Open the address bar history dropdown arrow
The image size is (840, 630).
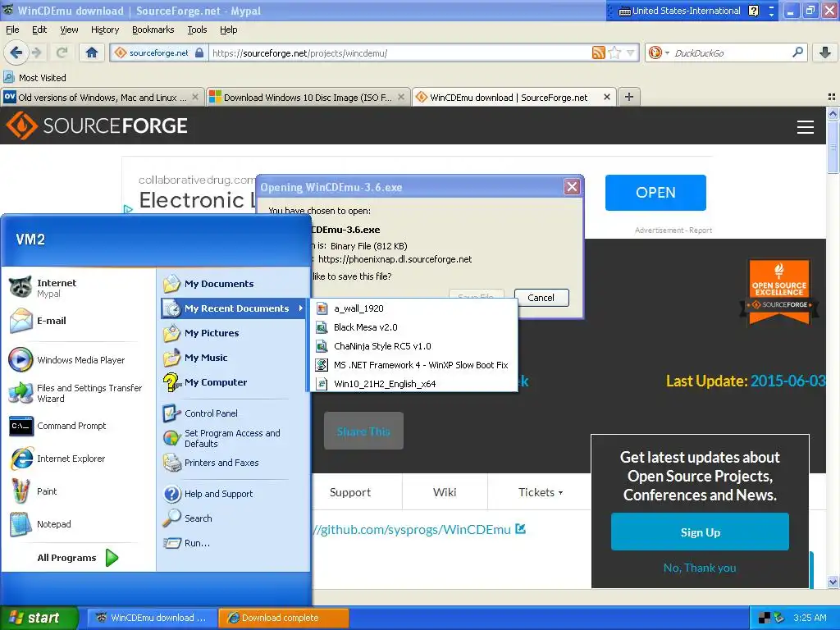coord(631,52)
